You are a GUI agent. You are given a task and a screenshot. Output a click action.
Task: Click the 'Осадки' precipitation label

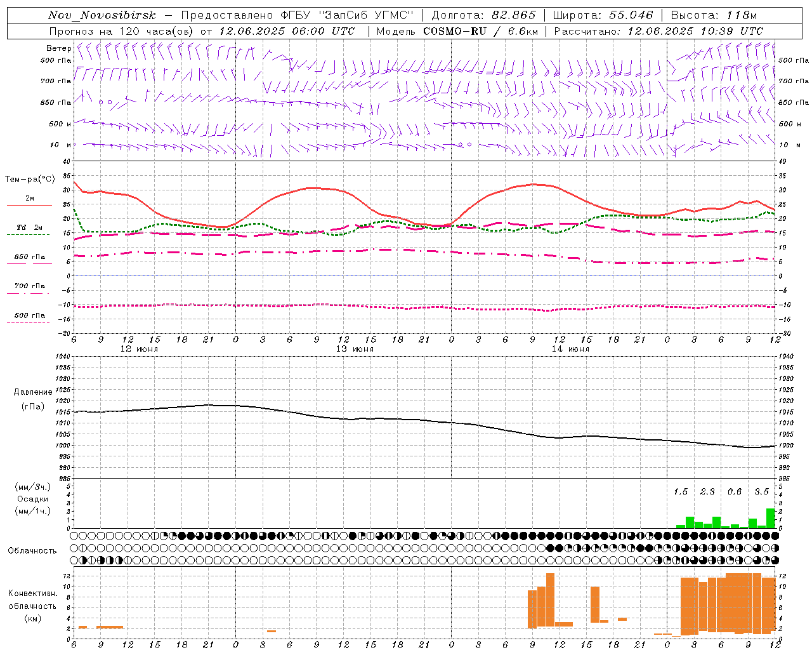(x=33, y=499)
